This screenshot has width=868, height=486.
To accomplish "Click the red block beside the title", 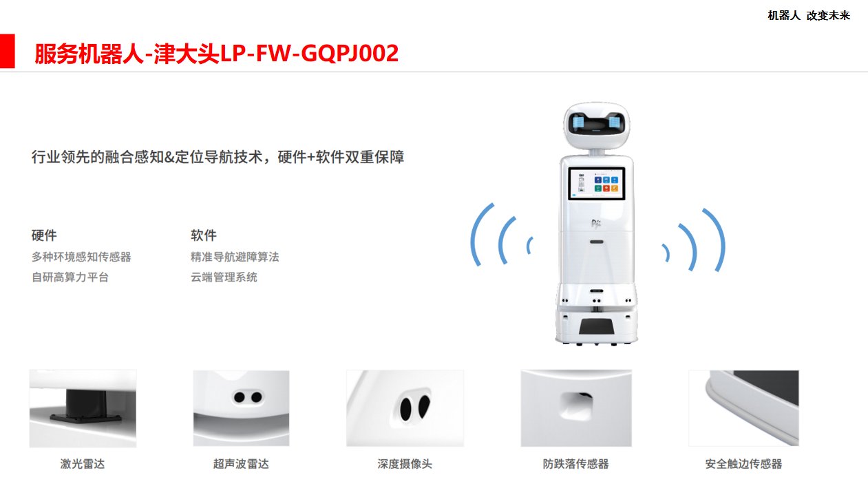I will click(7, 51).
